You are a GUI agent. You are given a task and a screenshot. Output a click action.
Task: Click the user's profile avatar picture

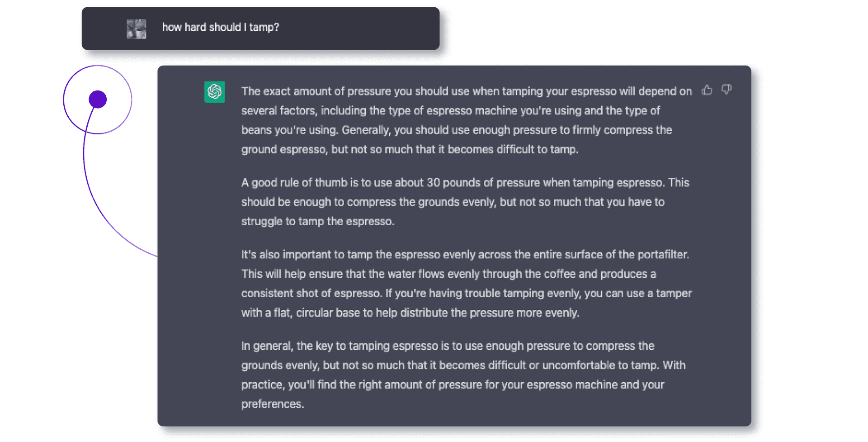(x=137, y=29)
